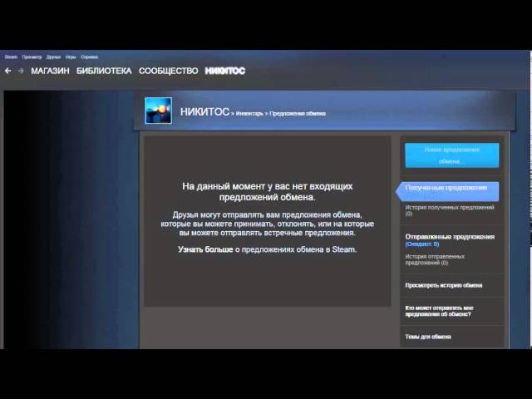Open the Steam menu
This screenshot has height=399, width=532.
click(11, 57)
